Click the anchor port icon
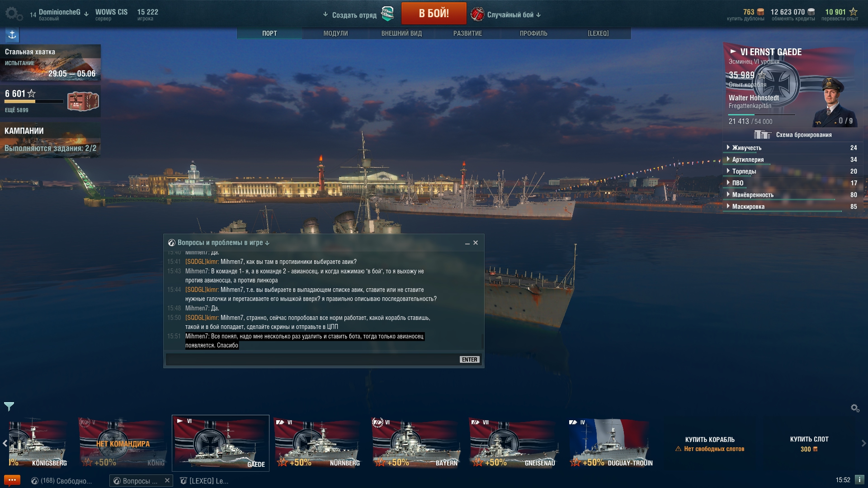Image resolution: width=868 pixels, height=488 pixels. pos(12,35)
